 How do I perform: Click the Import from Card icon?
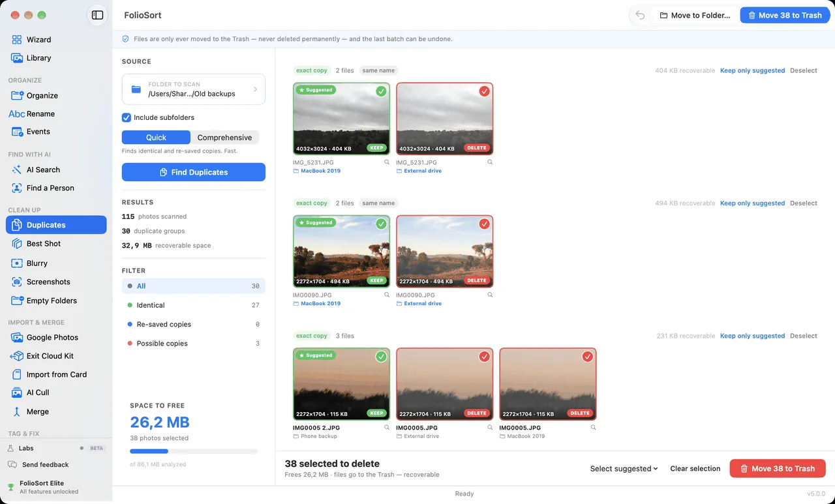pos(17,374)
